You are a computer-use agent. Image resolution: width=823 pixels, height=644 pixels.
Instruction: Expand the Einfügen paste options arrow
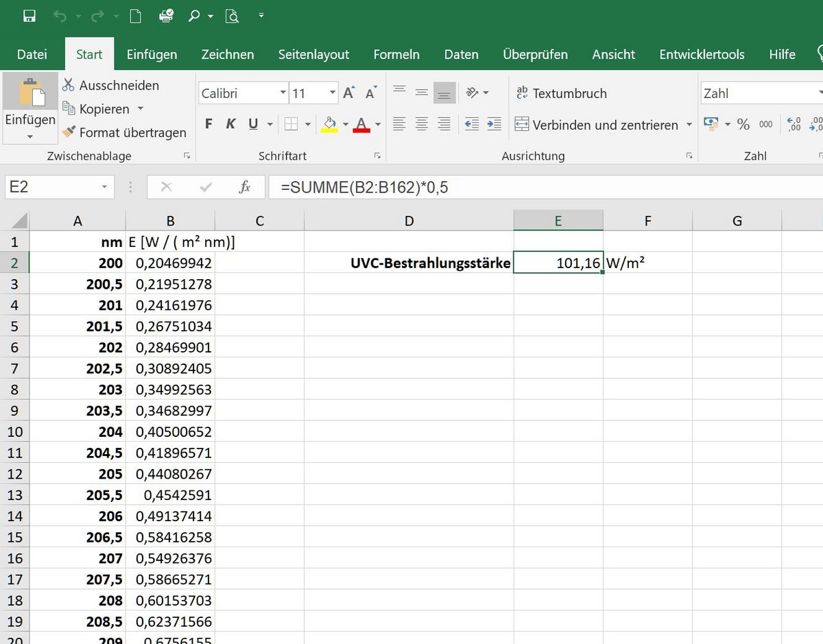30,136
